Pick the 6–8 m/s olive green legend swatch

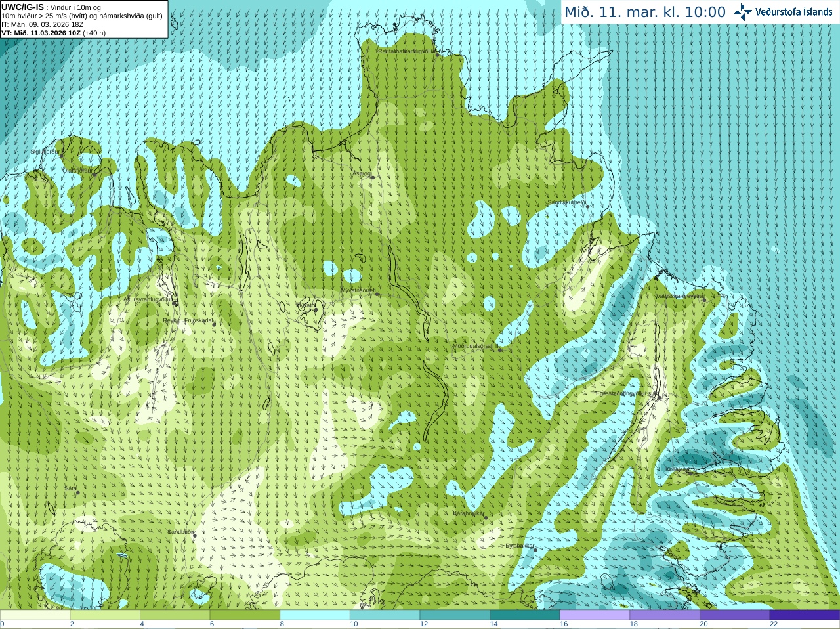(x=245, y=615)
